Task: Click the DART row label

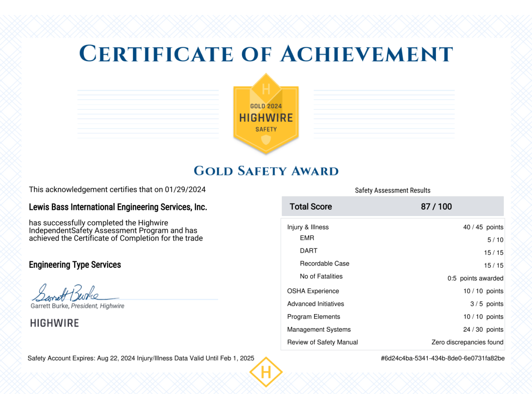Action: point(308,251)
